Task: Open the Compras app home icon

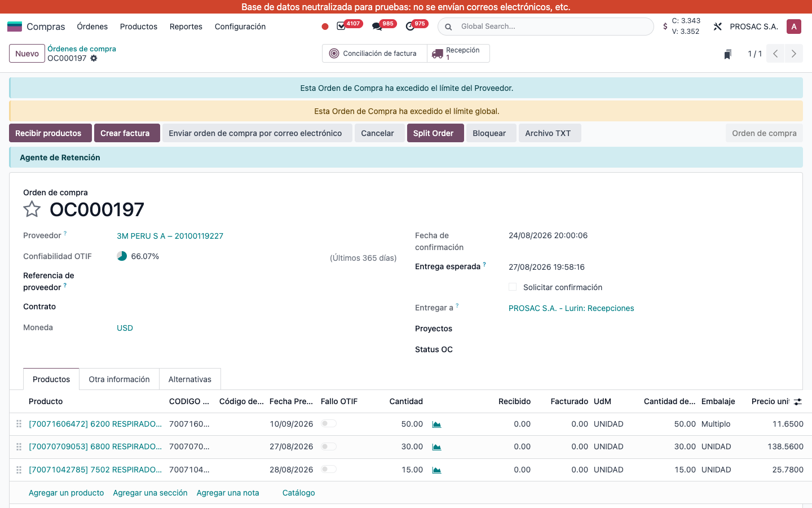Action: coord(15,27)
